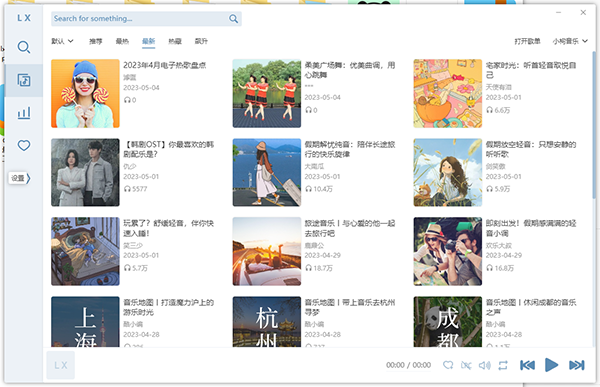Click the convertible sunset road cover
Viewport: 600px width, 387px height.
267,251
